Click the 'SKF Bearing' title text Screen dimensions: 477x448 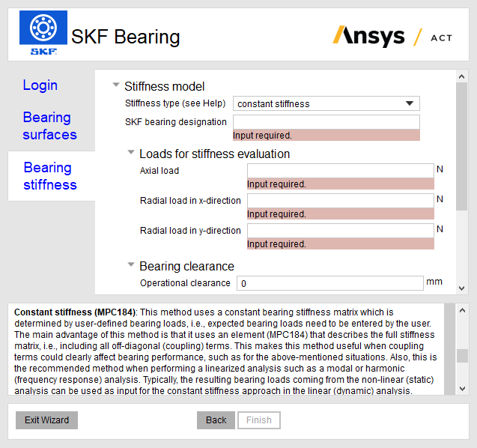pos(125,37)
